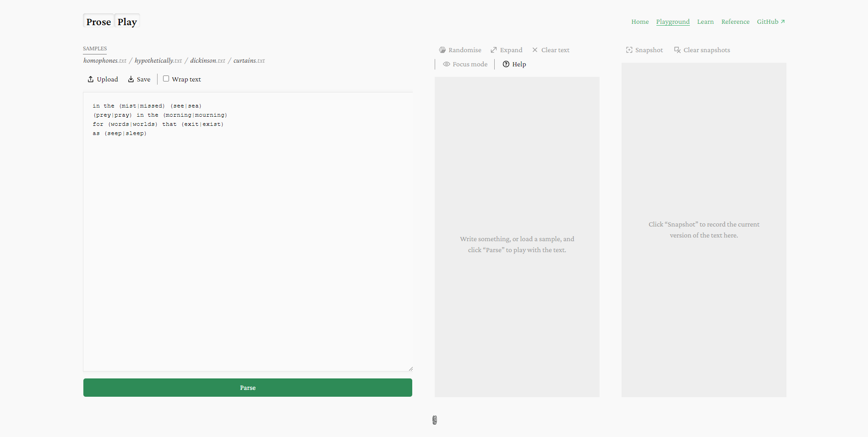
Task: Load the curtains.txt sample
Action: (249, 60)
